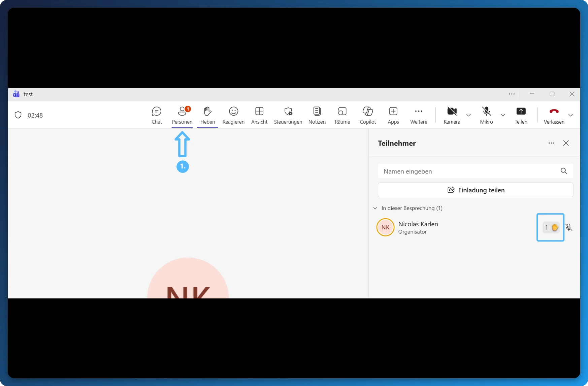Screen dimensions: 588x386
Task: Toggle mute for Nicolas Karlen
Action: (x=568, y=227)
